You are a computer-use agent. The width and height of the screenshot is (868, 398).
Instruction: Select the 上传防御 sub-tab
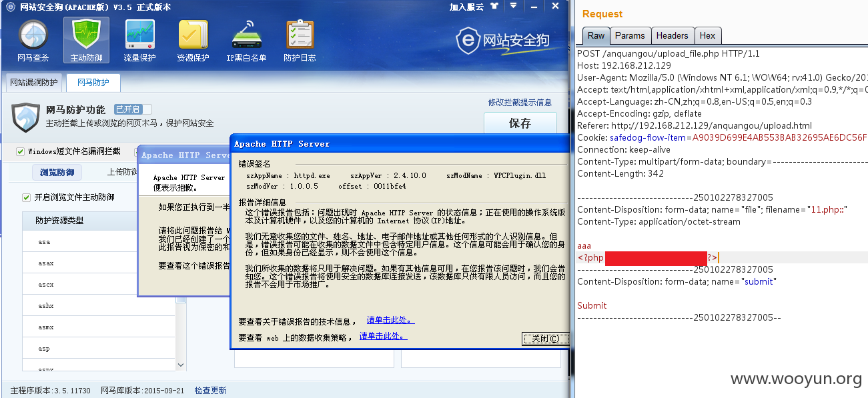coord(122,172)
